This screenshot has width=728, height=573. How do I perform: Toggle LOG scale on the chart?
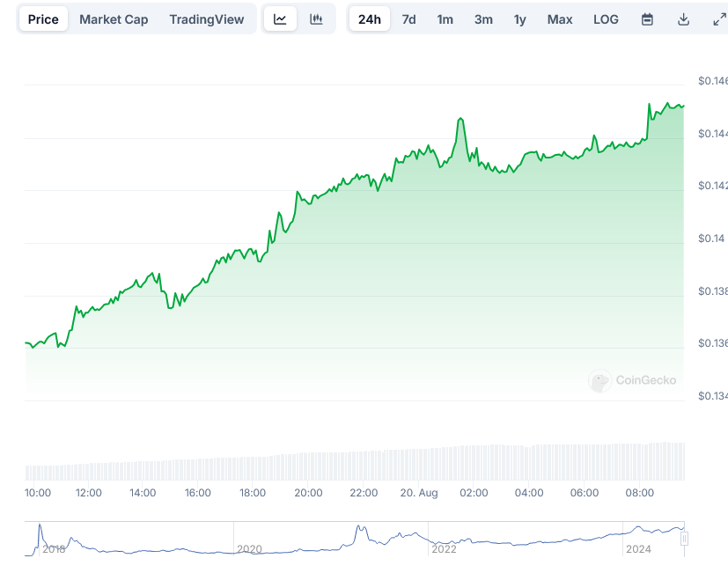coord(606,19)
